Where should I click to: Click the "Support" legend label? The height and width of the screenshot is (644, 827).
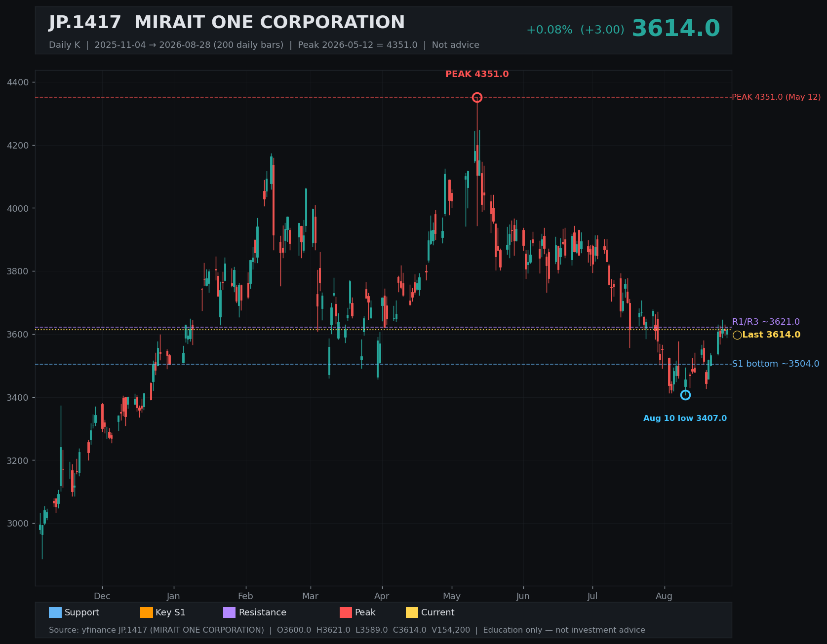[82, 612]
